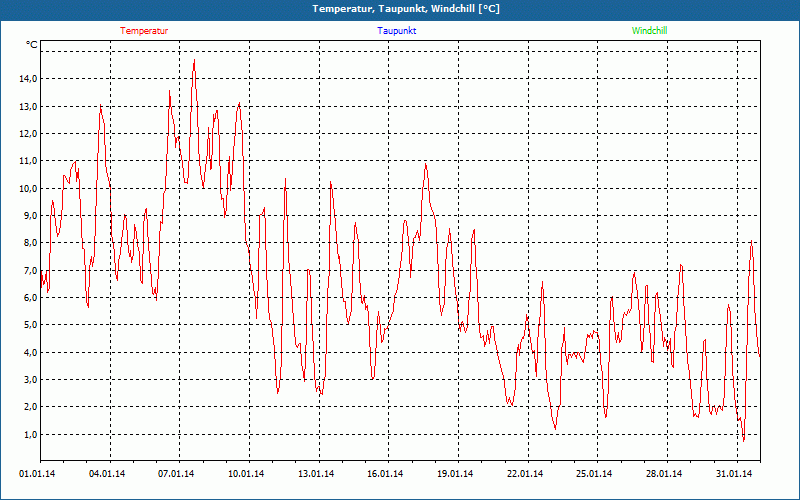Click the 07.01.14 date label
The image size is (800, 500).
point(176,474)
